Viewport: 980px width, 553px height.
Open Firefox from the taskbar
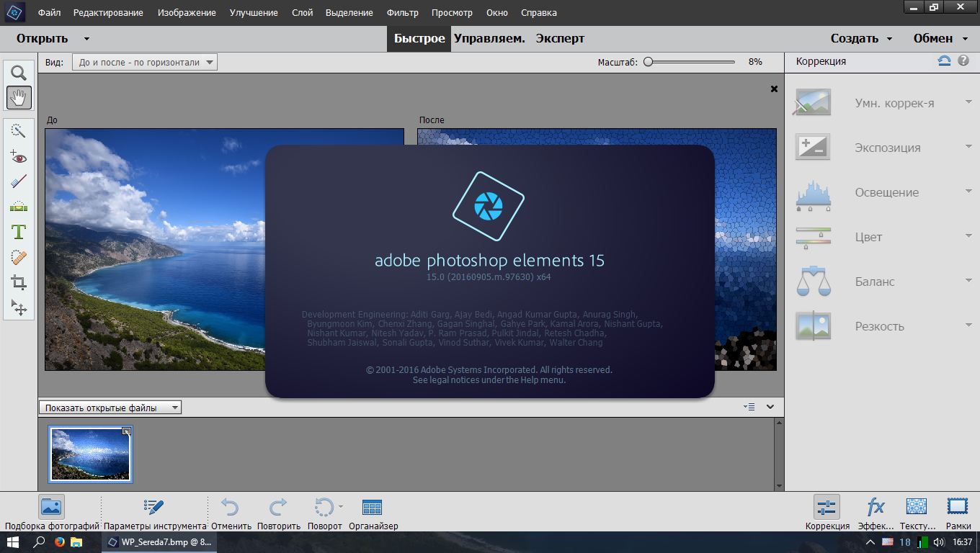click(x=59, y=541)
